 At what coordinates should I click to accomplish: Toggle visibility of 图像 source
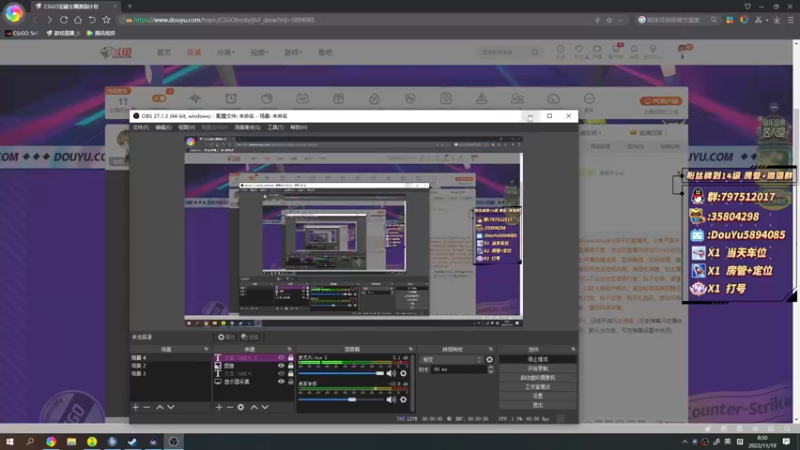[281, 366]
